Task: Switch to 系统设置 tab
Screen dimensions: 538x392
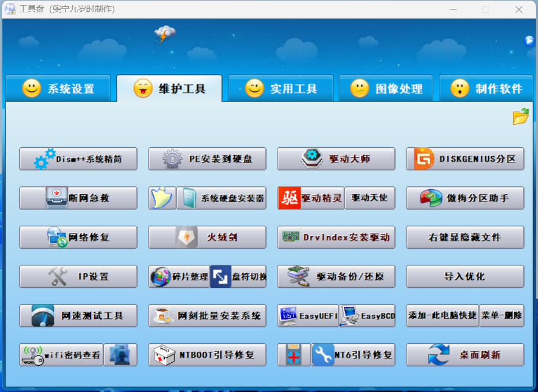Action: pos(58,88)
